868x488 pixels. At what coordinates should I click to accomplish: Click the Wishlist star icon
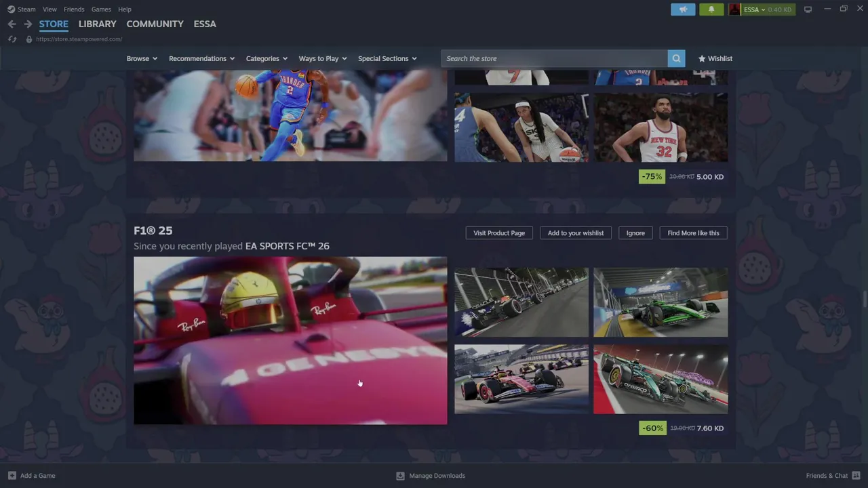(702, 58)
